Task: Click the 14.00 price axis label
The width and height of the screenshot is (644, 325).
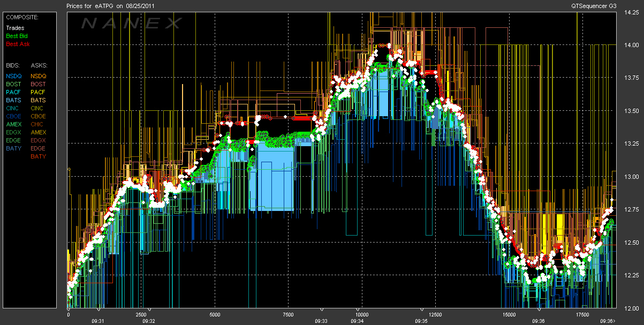Action: coord(631,45)
